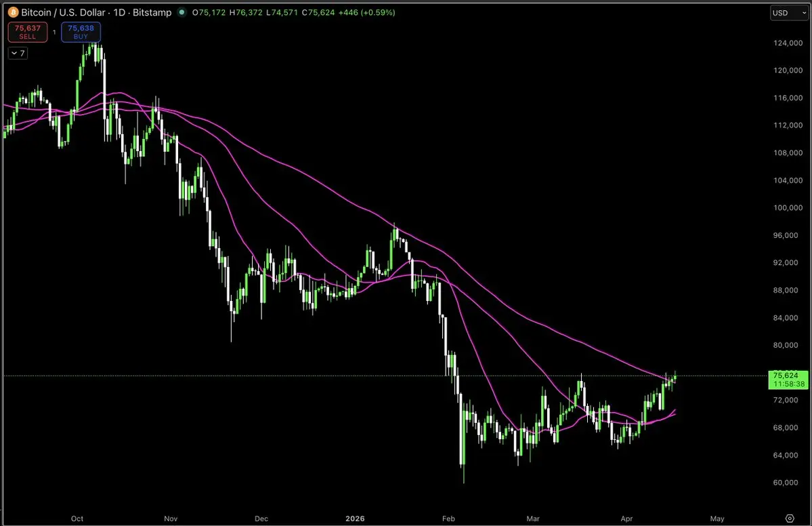Open the USD currency dropdown
This screenshot has width=812, height=526.
[x=789, y=13]
